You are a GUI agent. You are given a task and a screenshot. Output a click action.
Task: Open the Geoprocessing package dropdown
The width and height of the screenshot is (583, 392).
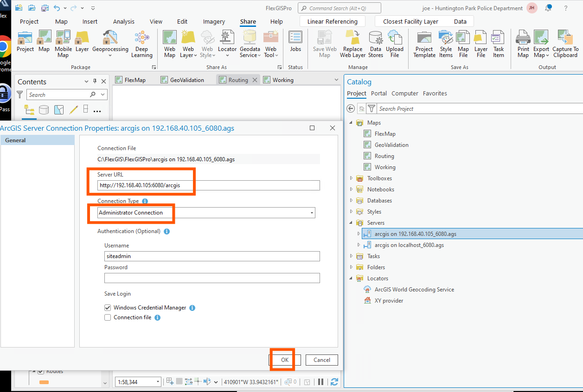(110, 55)
